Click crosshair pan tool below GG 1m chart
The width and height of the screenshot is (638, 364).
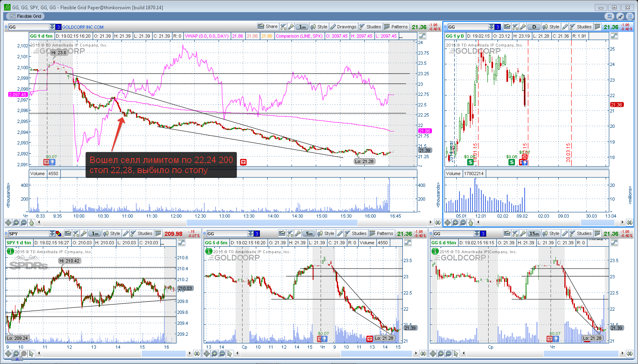[x=8, y=222]
